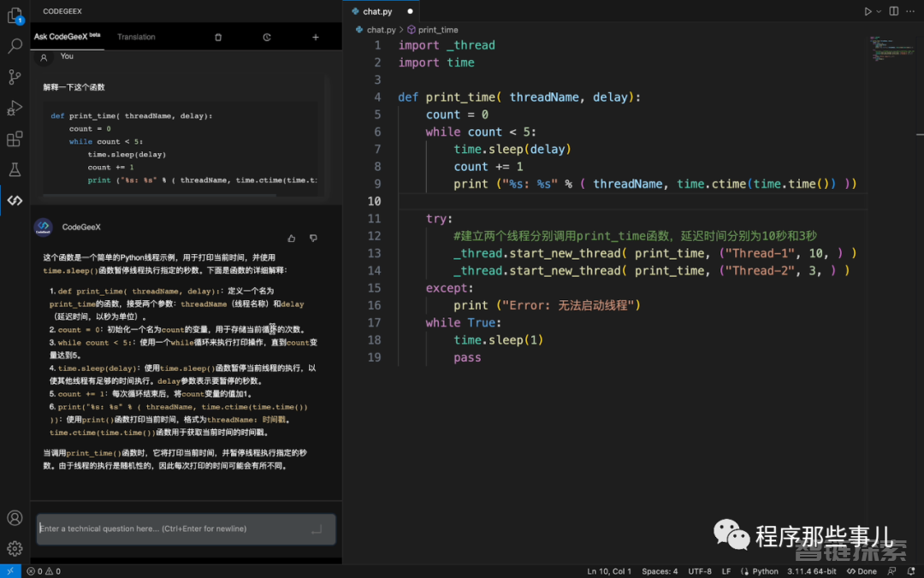Click the editor minimap
The image size is (924, 578).
pyautogui.click(x=891, y=49)
